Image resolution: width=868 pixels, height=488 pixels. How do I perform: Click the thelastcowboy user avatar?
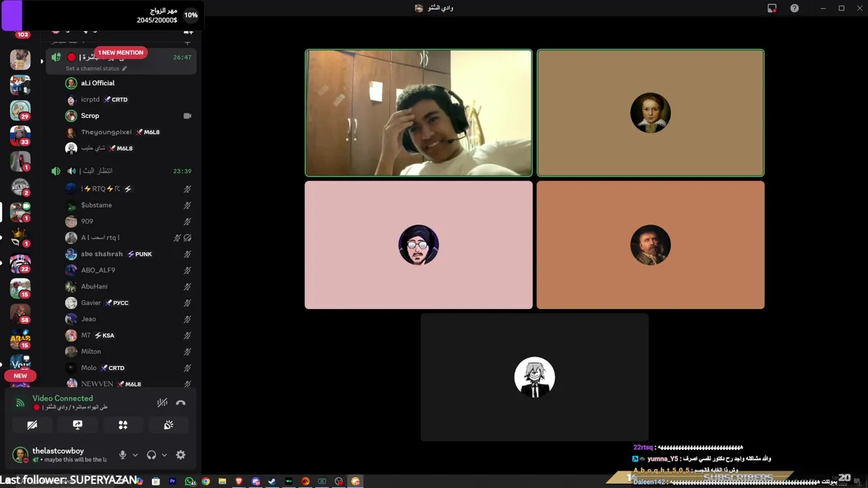[x=20, y=455]
